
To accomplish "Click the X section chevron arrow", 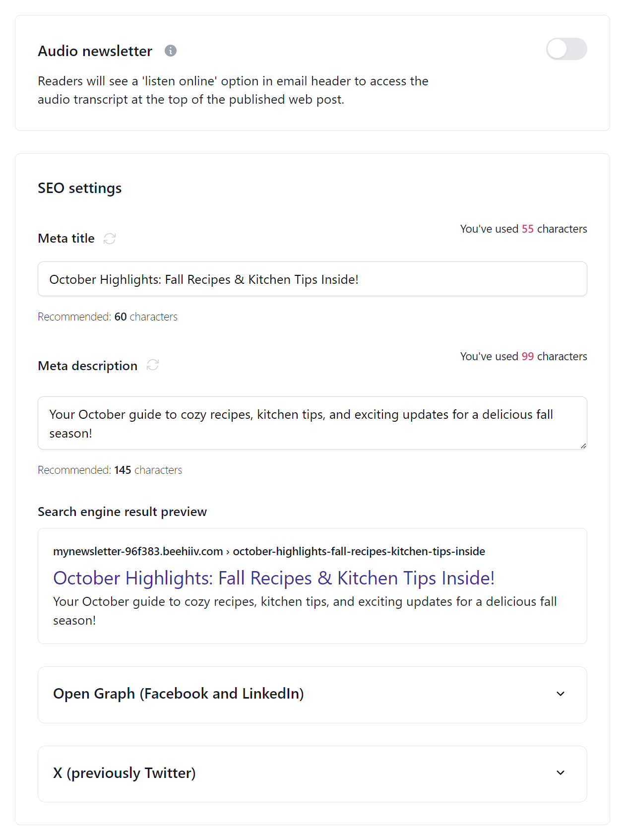I will (560, 774).
